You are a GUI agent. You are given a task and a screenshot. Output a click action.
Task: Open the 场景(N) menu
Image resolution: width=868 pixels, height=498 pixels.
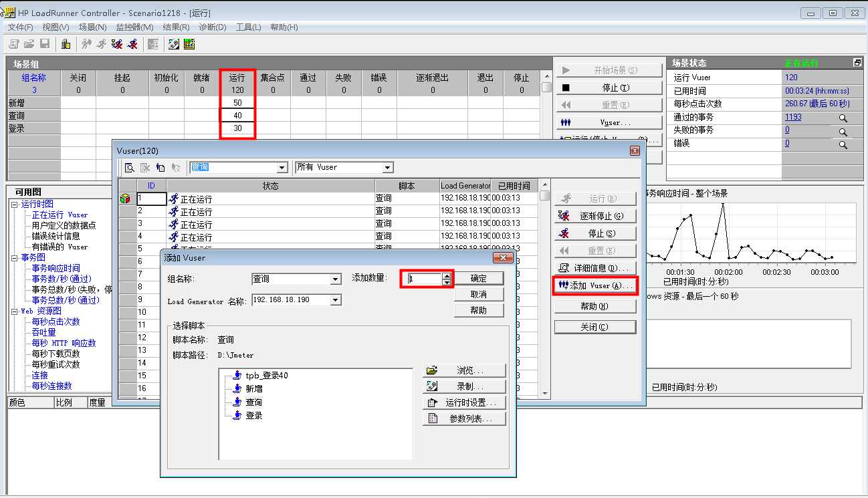92,27
